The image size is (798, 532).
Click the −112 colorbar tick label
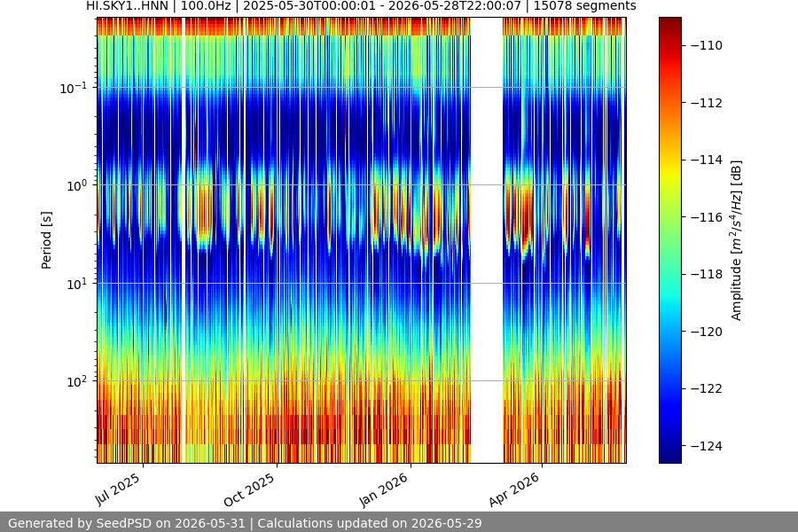click(707, 103)
